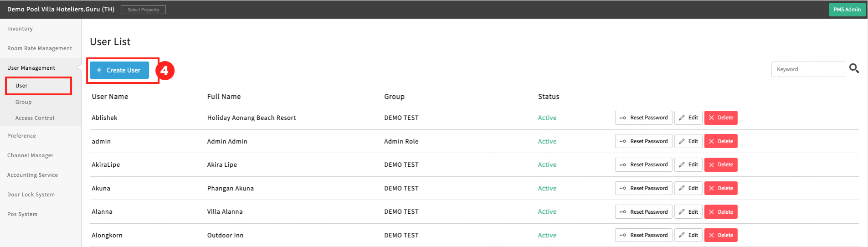Delete the Akuna user
The image size is (868, 247).
[721, 188]
